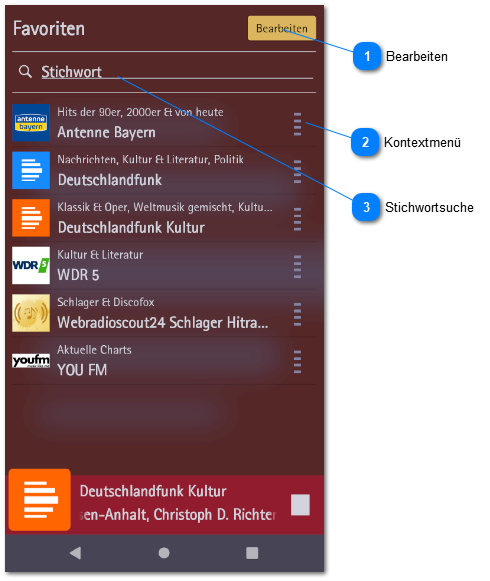Open context menu for WDR 5
The width and height of the screenshot is (490, 581).
297,267
